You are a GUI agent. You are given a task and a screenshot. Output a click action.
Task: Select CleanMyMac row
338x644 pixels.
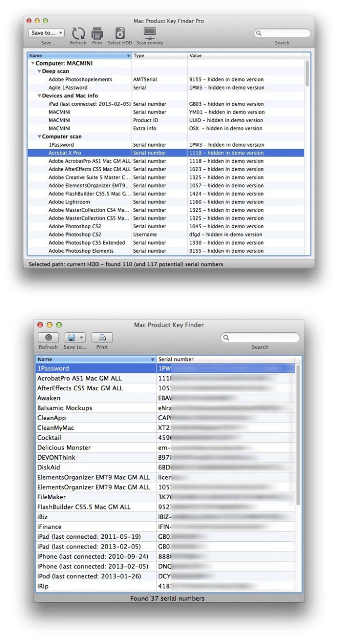tap(166, 427)
